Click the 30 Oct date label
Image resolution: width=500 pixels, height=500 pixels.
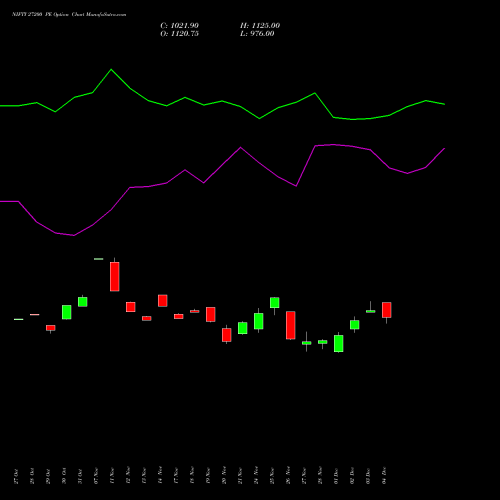(x=64, y=476)
